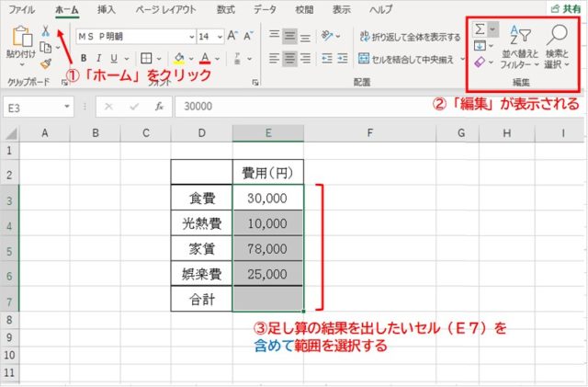Toggle wrap text to show all

coord(409,37)
